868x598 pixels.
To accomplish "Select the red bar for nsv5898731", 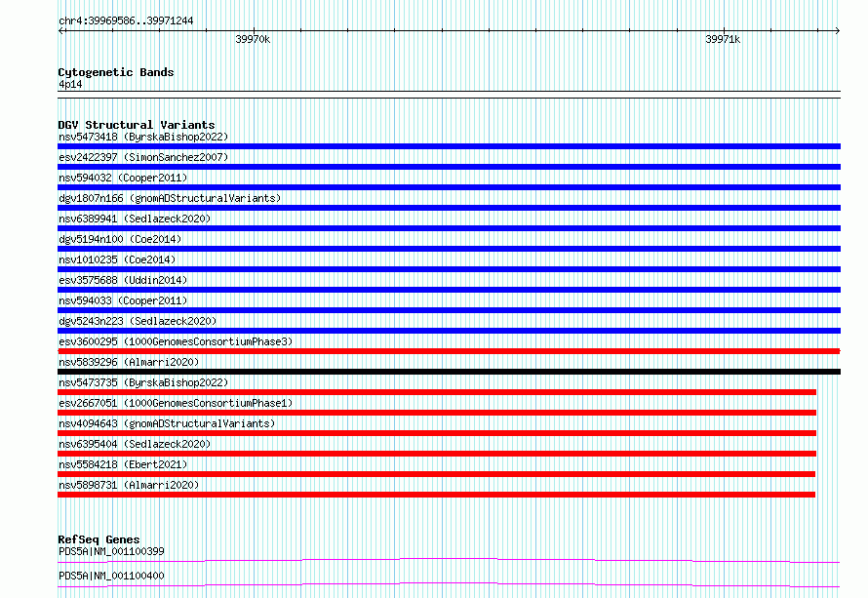I will pos(436,495).
